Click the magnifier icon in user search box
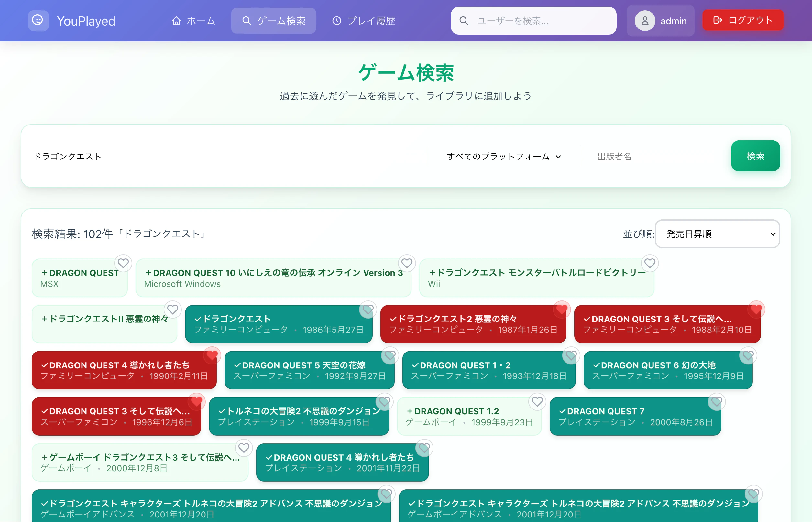The image size is (812, 522). 464,21
